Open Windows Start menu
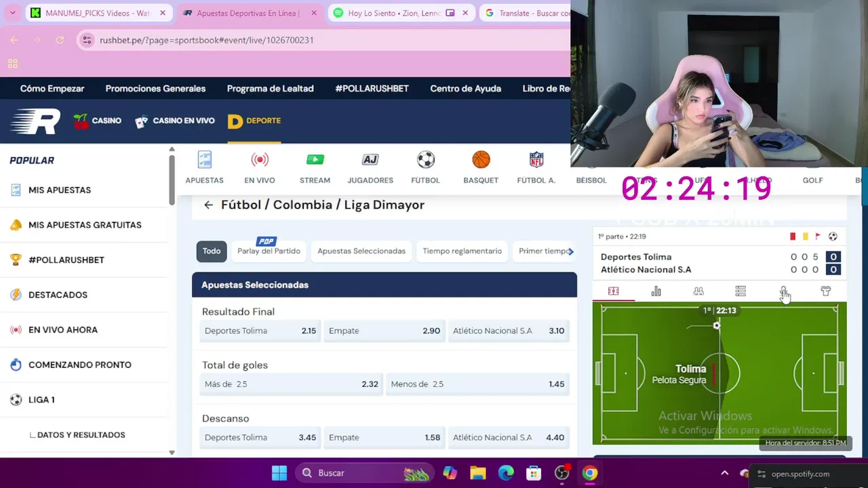 [x=279, y=473]
